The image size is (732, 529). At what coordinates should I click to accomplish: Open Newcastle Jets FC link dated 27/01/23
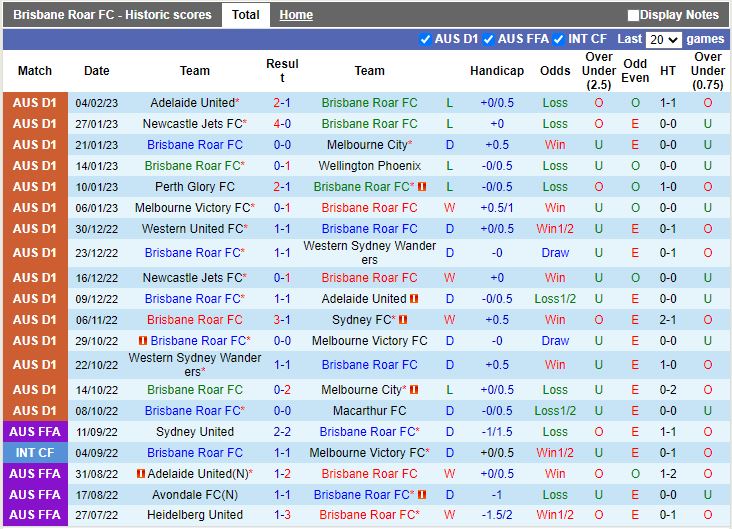[x=192, y=124]
